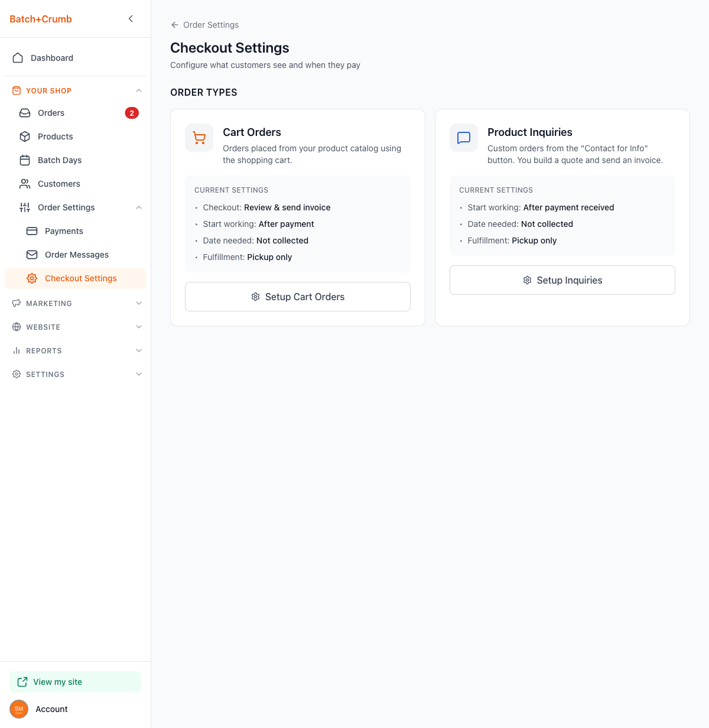Viewport: 709px width, 728px height.
Task: Expand the Reports section
Action: 139,350
